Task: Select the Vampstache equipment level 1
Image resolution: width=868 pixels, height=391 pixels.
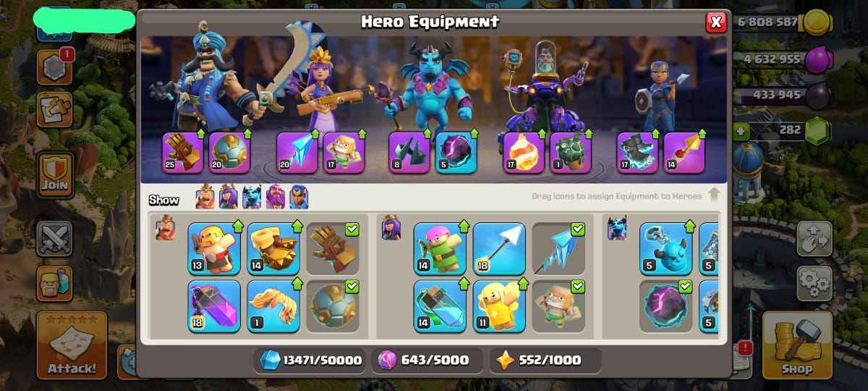Action: click(273, 306)
